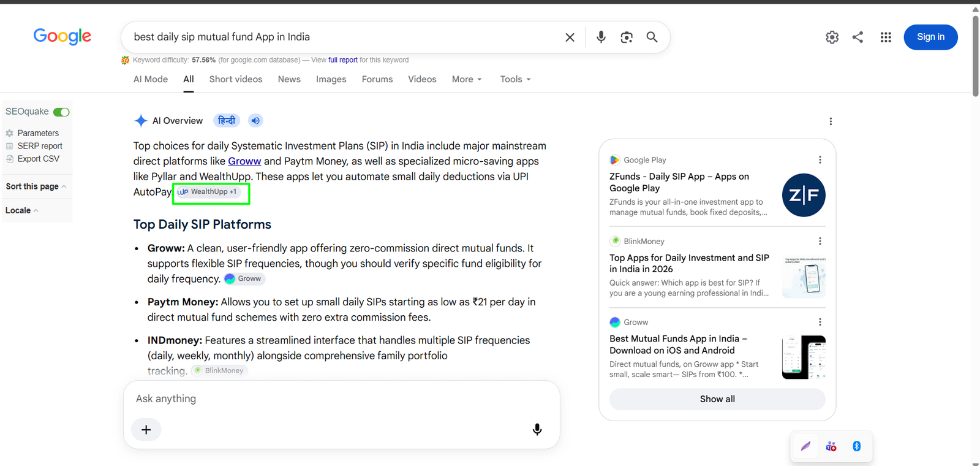
Task: Click the share icon in the header
Action: point(858,37)
